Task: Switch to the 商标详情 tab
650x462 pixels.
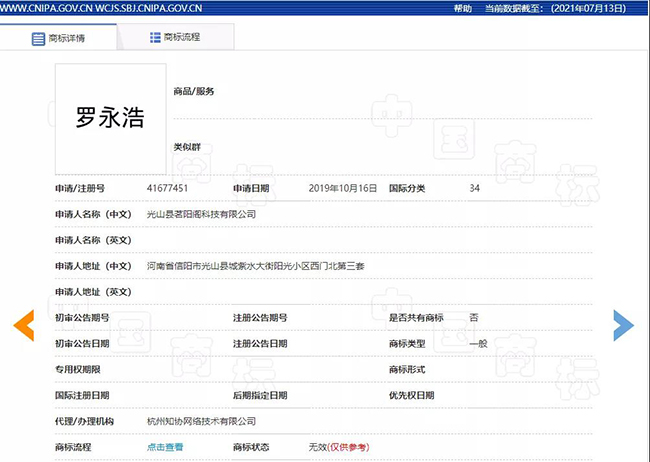Action: pos(59,38)
